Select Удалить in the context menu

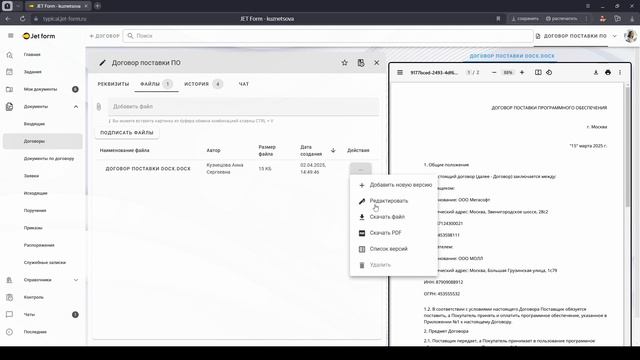(x=394, y=265)
